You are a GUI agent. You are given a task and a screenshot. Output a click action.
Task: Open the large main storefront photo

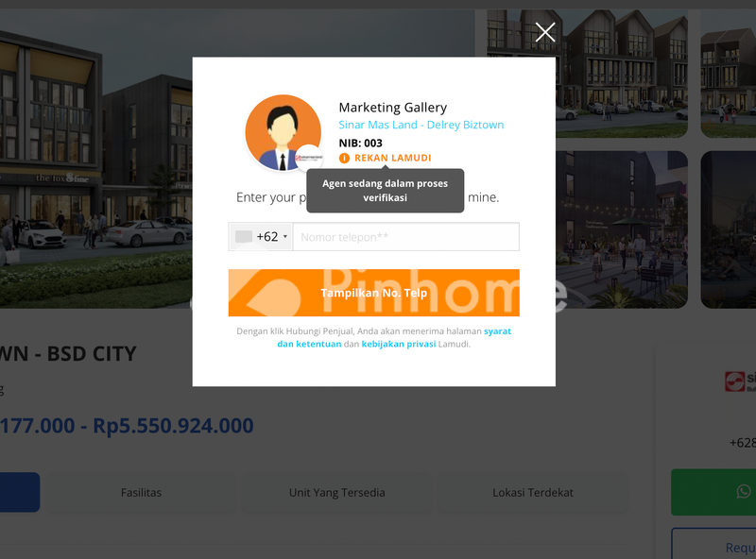click(x=94, y=151)
